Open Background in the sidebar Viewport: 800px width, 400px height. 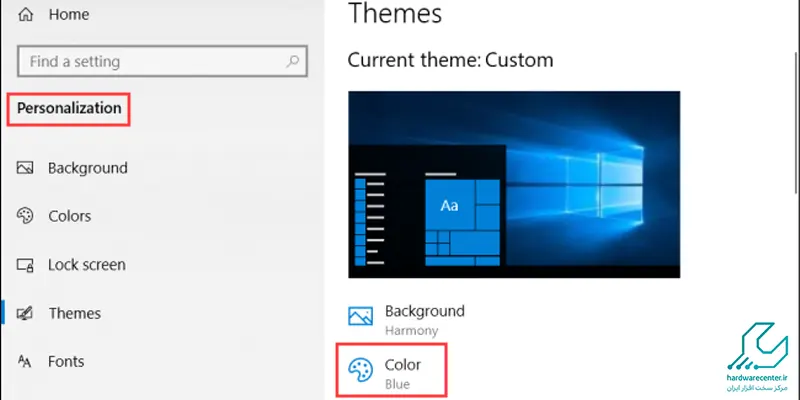coord(88,168)
